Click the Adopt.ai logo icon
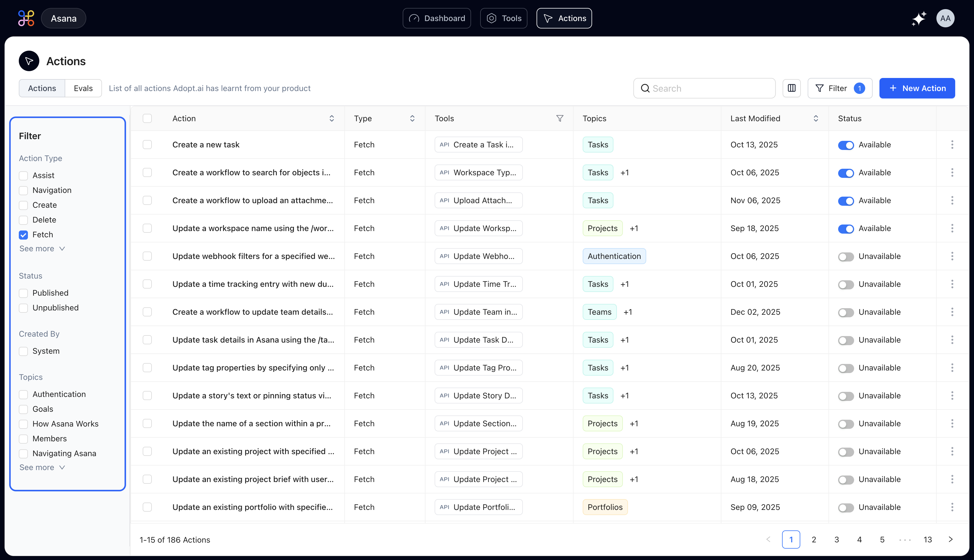 [x=26, y=18]
